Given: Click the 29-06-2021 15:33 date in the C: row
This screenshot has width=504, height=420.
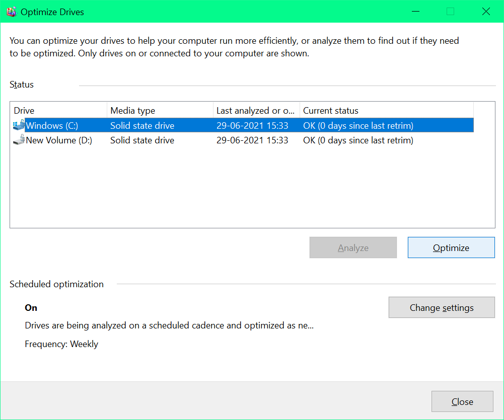Looking at the screenshot, I should point(252,126).
